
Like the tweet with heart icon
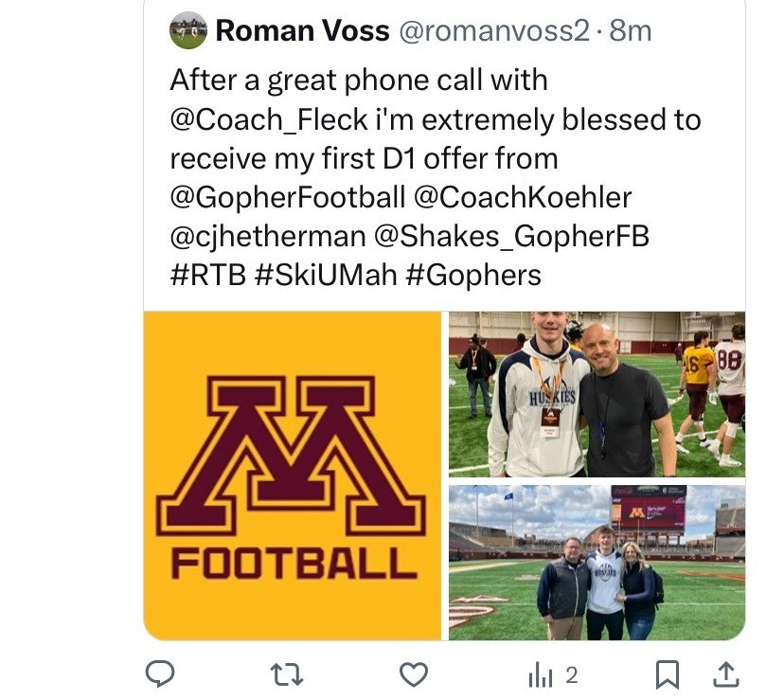(x=414, y=674)
